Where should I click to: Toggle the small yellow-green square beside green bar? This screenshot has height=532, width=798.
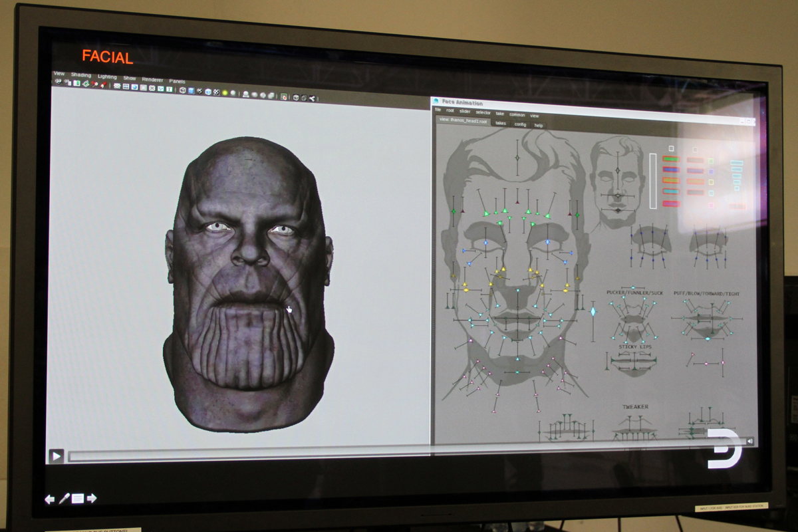(x=711, y=161)
